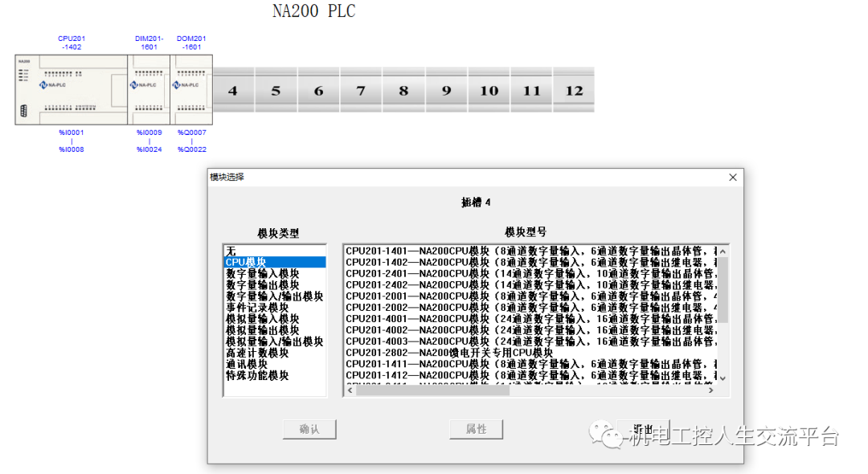Select CPU模块 in module type list

pyautogui.click(x=275, y=262)
